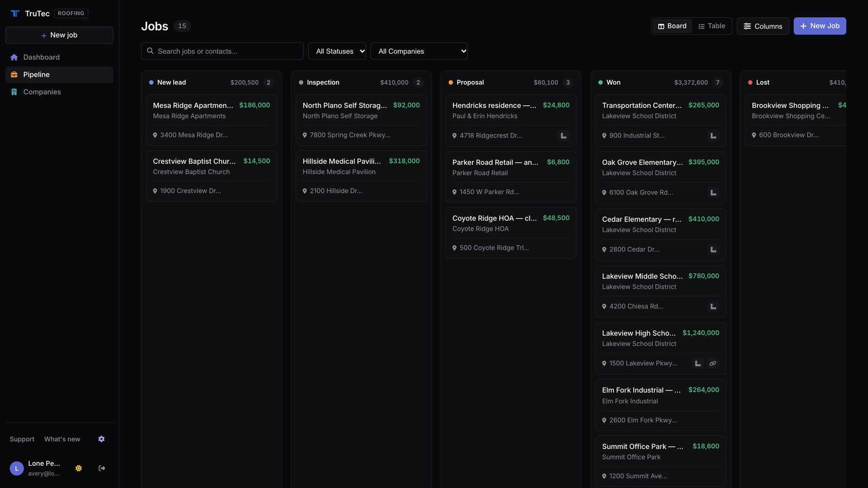Screen dimensions: 868x488
Task: Click measurement icon on Lakeview Middle School card
Action: [713, 306]
